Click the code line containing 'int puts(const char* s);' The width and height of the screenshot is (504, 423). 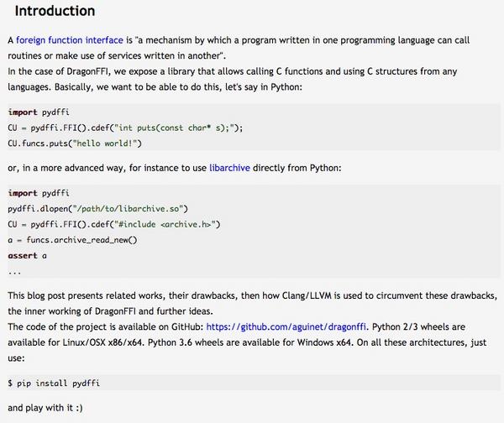click(x=125, y=128)
